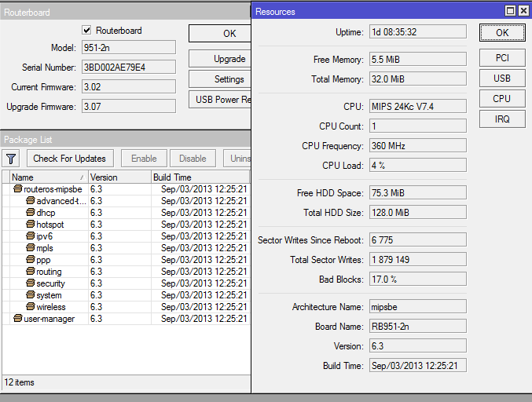Open USB info in Resources

[x=502, y=79]
